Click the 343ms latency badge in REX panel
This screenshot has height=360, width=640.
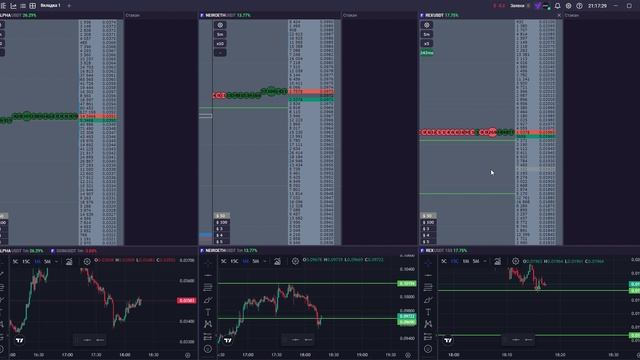point(427,53)
